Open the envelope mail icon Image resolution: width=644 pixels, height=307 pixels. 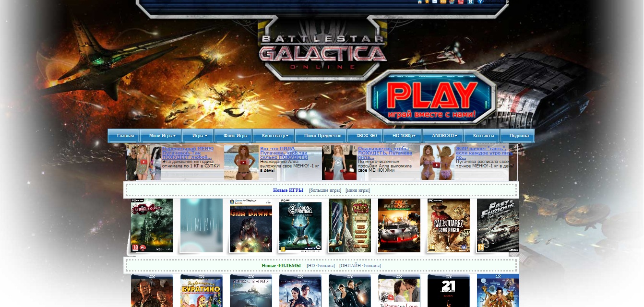435,2
